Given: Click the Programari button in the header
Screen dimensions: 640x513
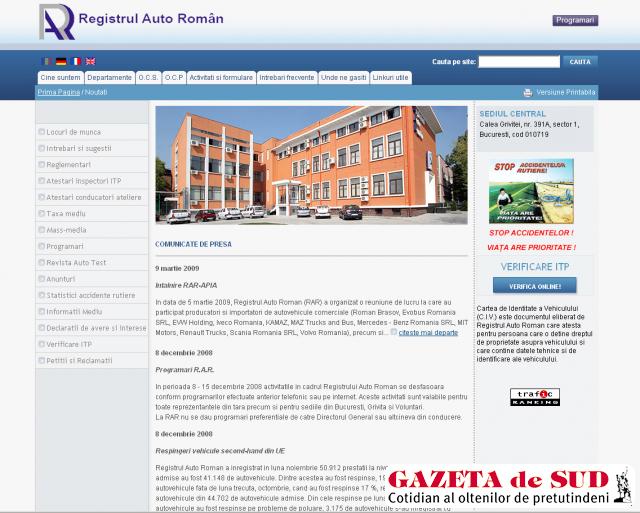Looking at the screenshot, I should (x=575, y=20).
